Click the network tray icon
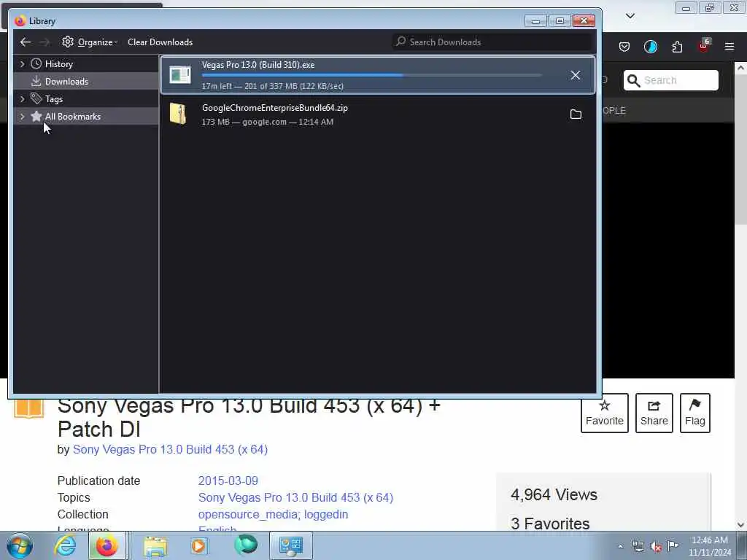 [638, 546]
